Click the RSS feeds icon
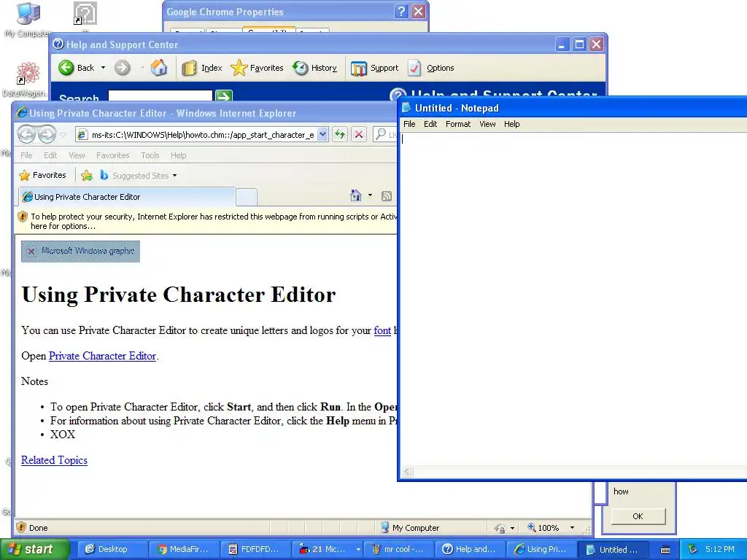The width and height of the screenshot is (747, 560). 387,195
